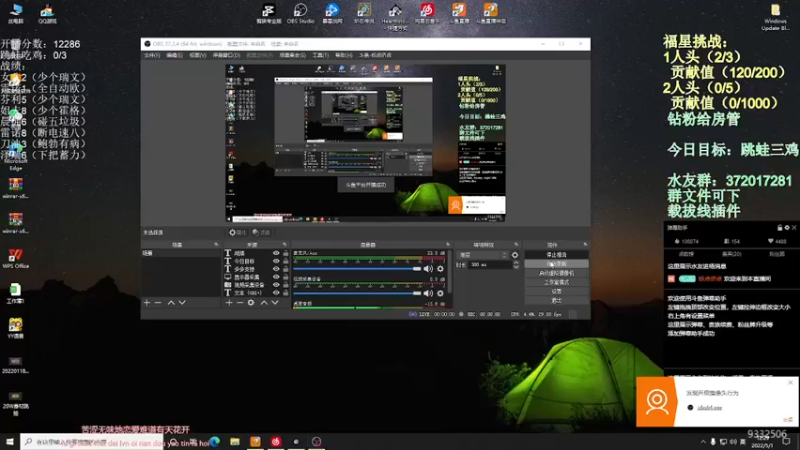The height and width of the screenshot is (450, 800).
Task: Open settings gear in 弹幕助手 panel
Action: [787, 228]
